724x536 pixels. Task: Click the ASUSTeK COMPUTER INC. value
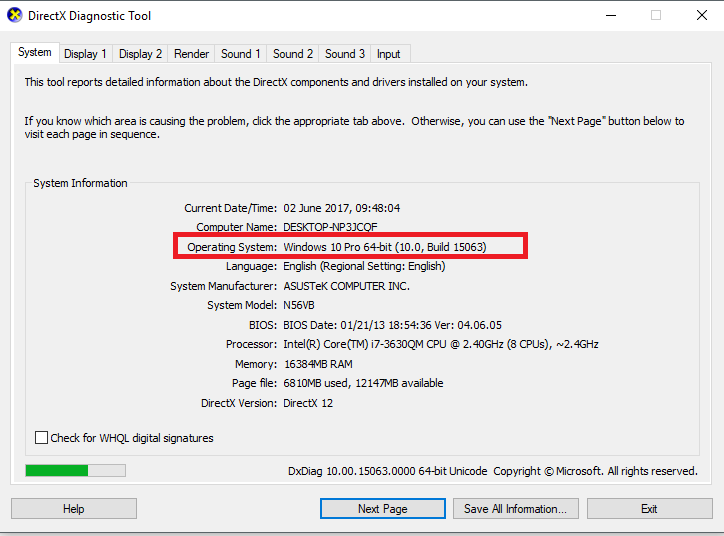346,286
